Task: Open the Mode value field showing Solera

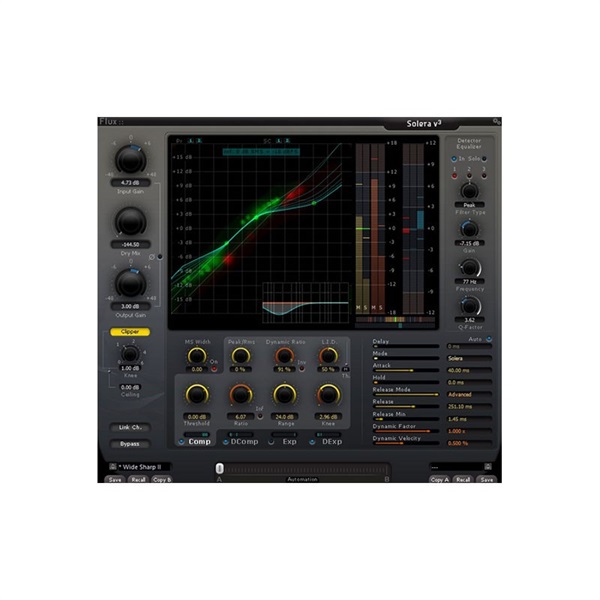Action: tap(469, 359)
